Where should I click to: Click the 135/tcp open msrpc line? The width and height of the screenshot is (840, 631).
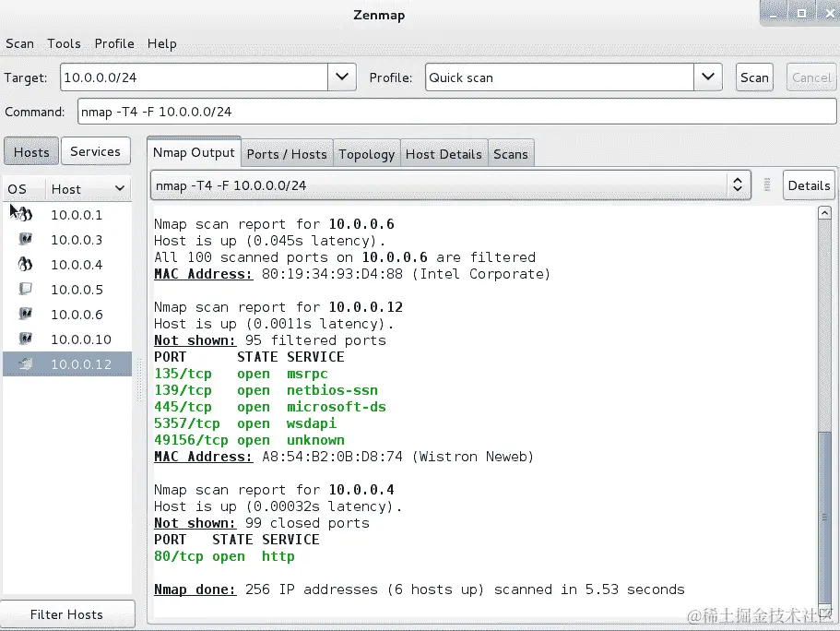[241, 374]
